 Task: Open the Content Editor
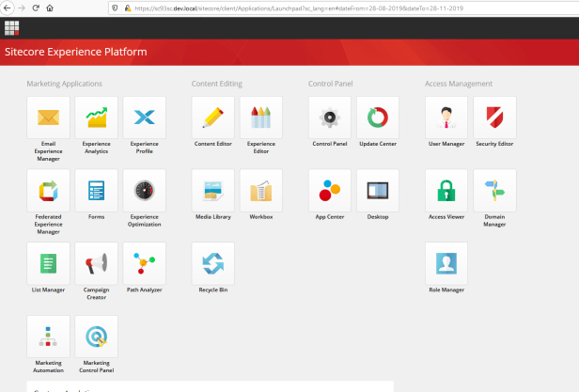pos(212,118)
